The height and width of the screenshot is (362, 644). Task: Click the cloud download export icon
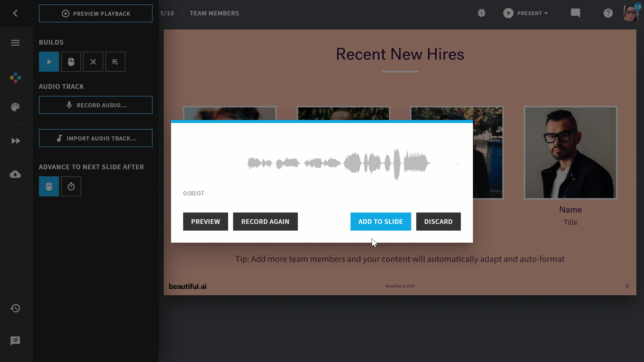(15, 174)
